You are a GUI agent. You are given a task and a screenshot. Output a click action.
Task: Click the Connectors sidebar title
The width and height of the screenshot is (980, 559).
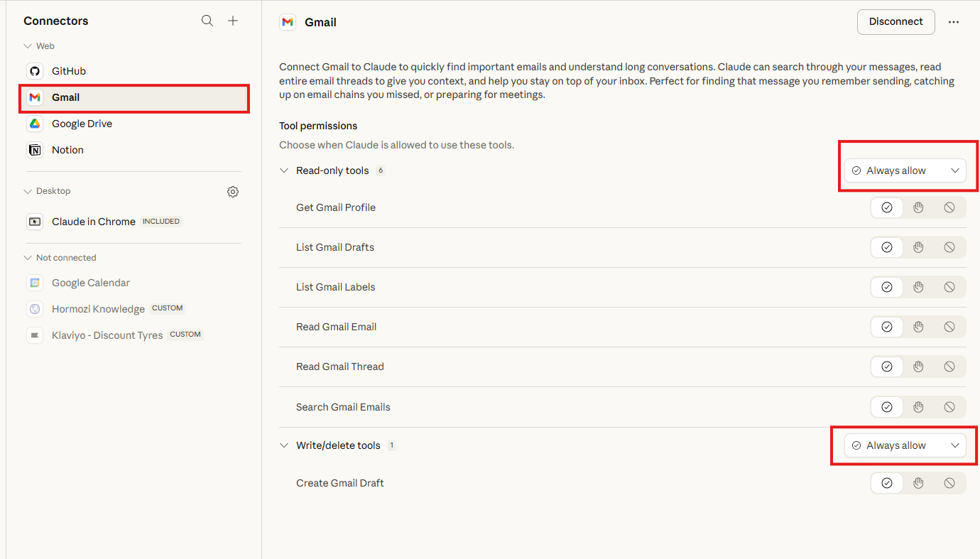56,21
